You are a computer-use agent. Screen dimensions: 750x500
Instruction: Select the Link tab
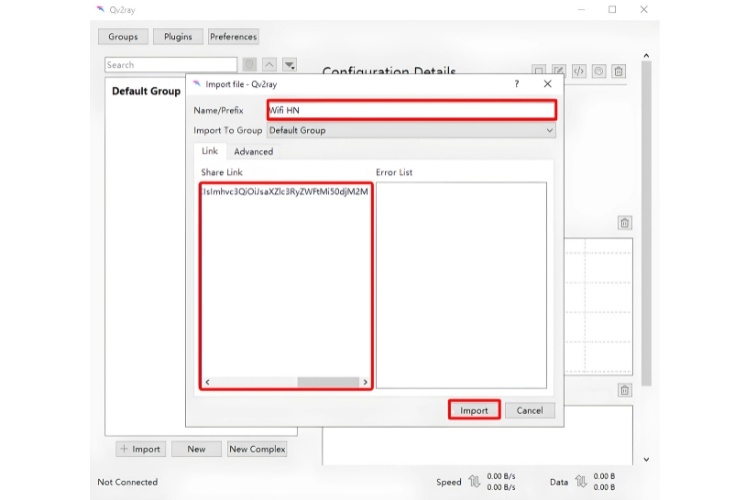210,151
